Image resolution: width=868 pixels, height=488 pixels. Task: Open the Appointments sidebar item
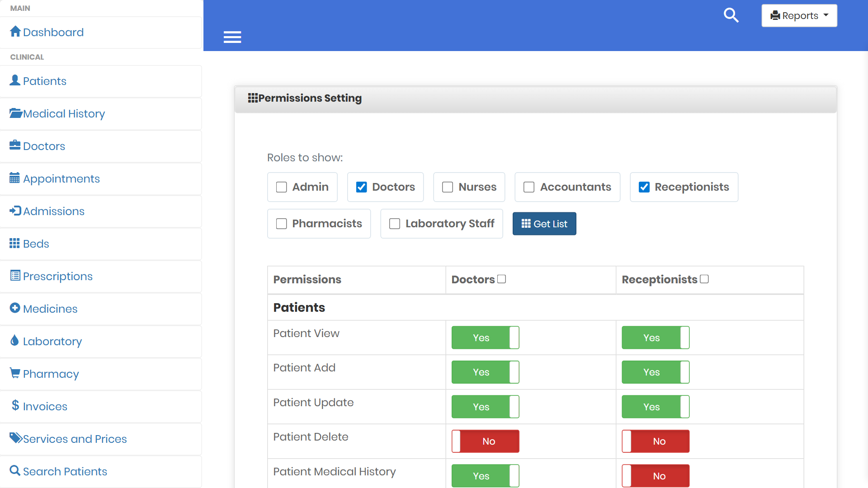[x=101, y=178]
